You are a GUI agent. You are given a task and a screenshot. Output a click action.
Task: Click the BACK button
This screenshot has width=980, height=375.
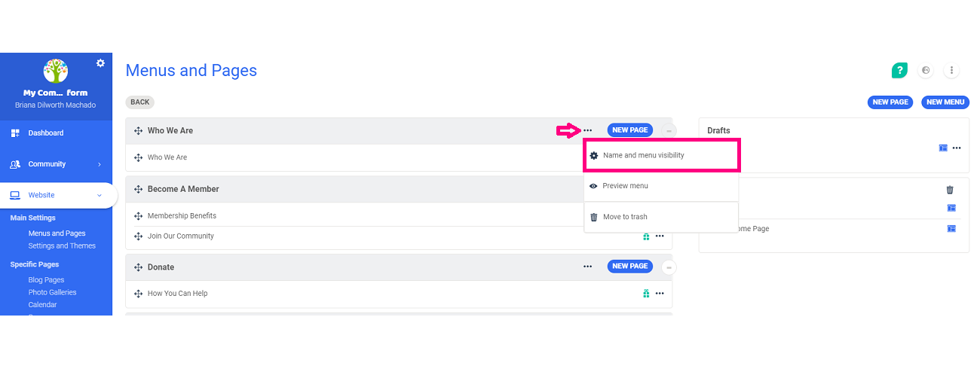[x=139, y=102]
